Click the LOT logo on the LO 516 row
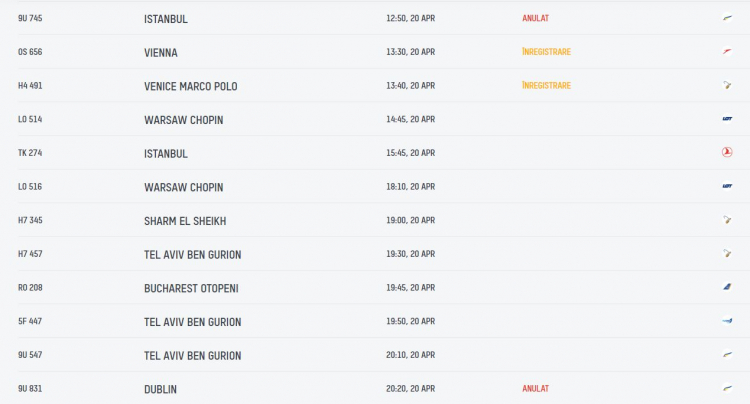This screenshot has height=404, width=750. tap(727, 186)
